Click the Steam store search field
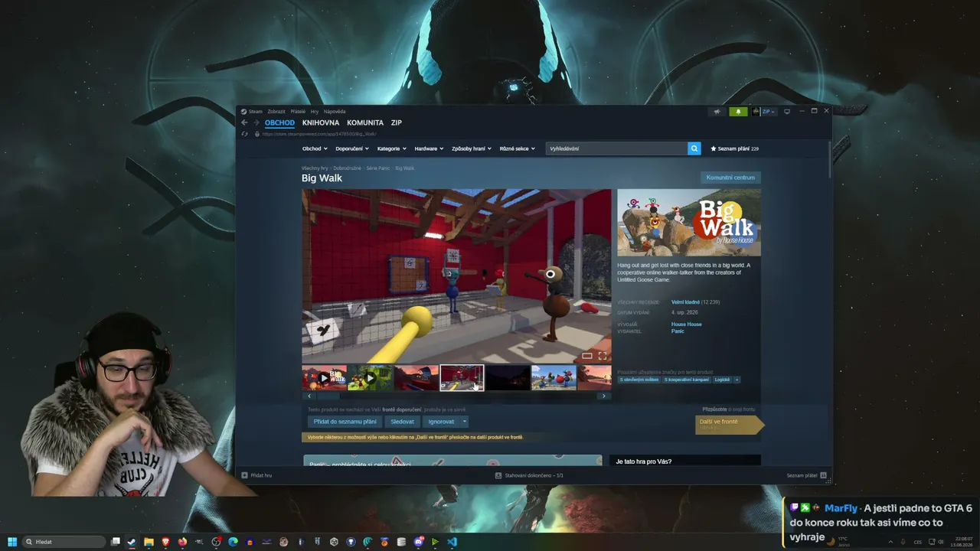Image resolution: width=980 pixels, height=551 pixels. tap(617, 148)
